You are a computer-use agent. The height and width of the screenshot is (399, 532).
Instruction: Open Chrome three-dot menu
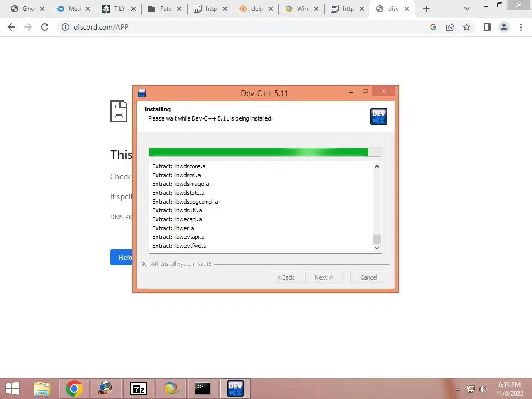point(521,27)
